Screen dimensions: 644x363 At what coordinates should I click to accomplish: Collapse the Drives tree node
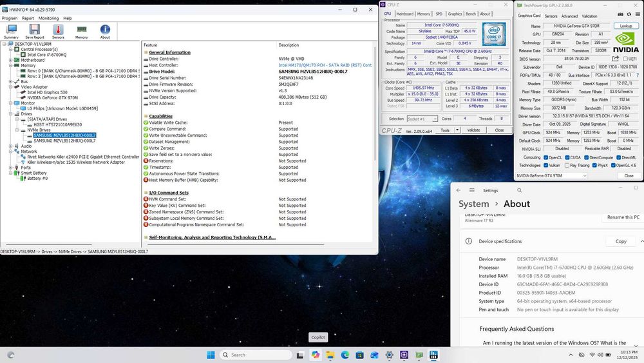coord(11,114)
